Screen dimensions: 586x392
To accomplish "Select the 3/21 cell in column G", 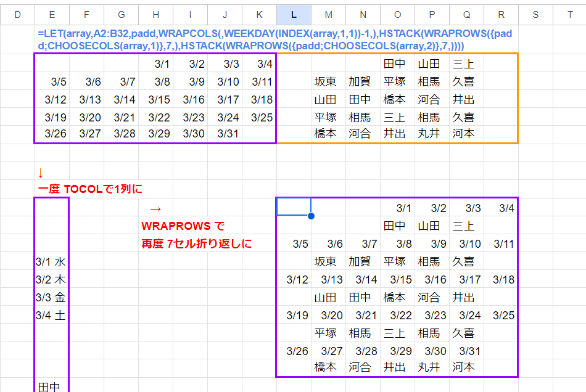I will [x=121, y=118].
